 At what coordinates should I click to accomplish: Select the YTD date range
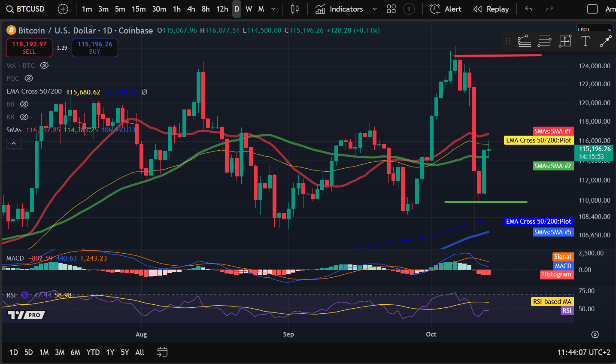(93, 352)
